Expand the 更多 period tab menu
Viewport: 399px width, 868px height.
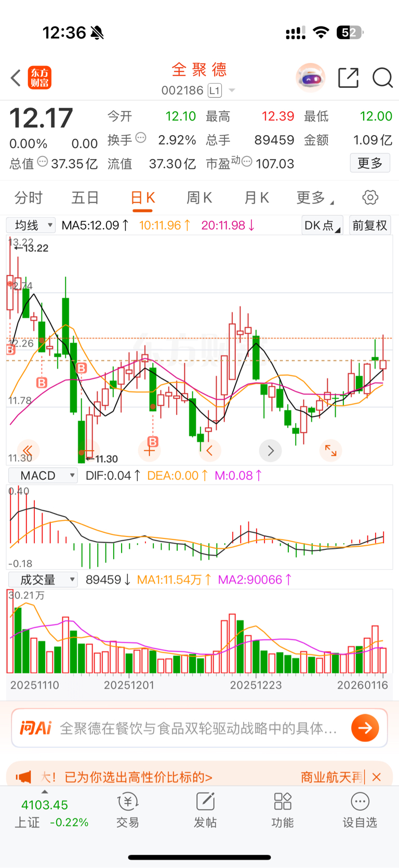click(315, 198)
